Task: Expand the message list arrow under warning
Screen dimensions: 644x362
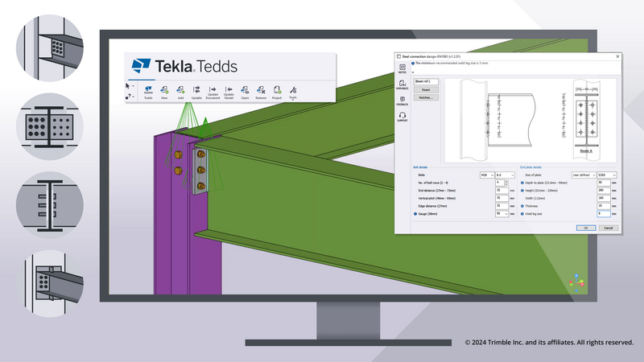Action: 413,72
